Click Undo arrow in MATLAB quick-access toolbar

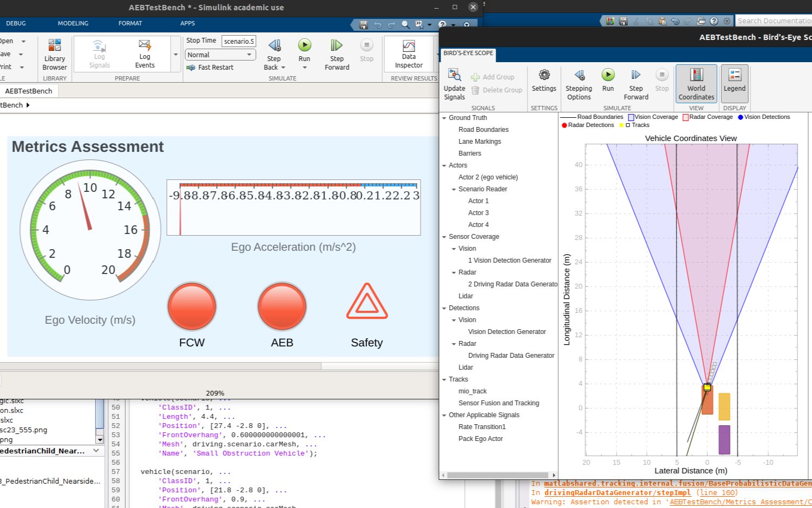[675, 21]
